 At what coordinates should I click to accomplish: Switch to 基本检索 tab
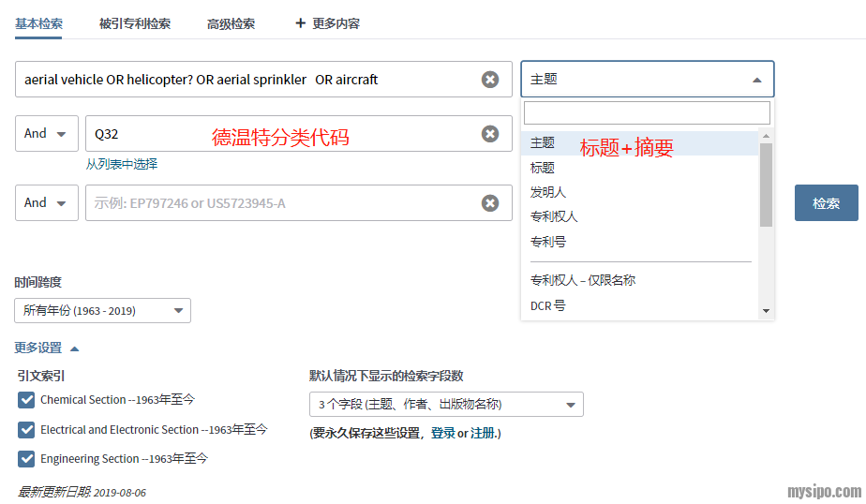38,23
